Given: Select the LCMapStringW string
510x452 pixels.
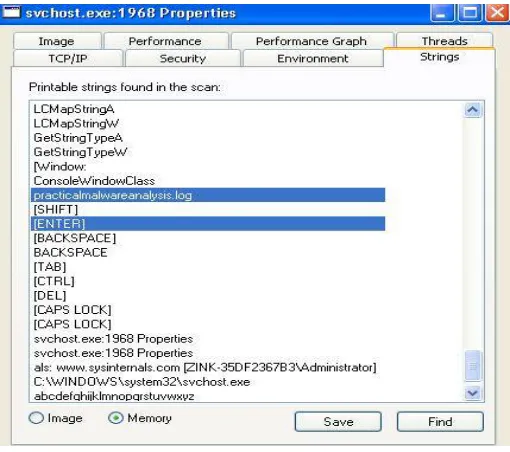Looking at the screenshot, I should (208, 123).
